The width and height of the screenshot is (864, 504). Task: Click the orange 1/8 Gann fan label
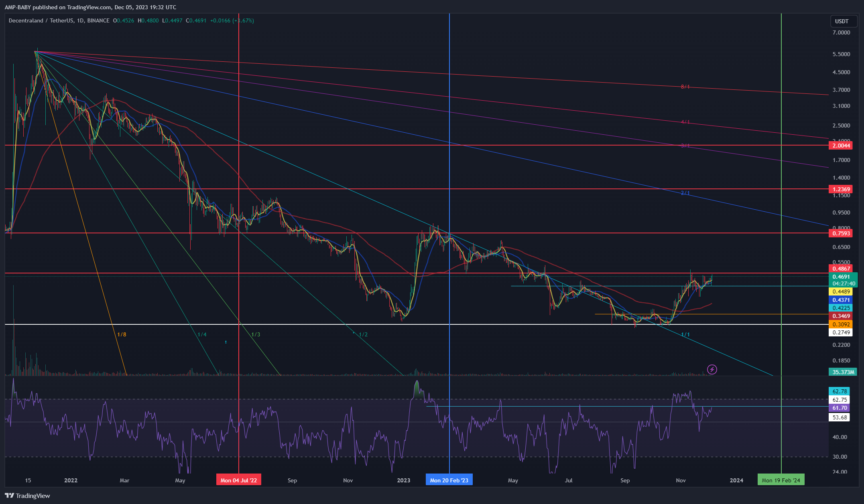[122, 334]
